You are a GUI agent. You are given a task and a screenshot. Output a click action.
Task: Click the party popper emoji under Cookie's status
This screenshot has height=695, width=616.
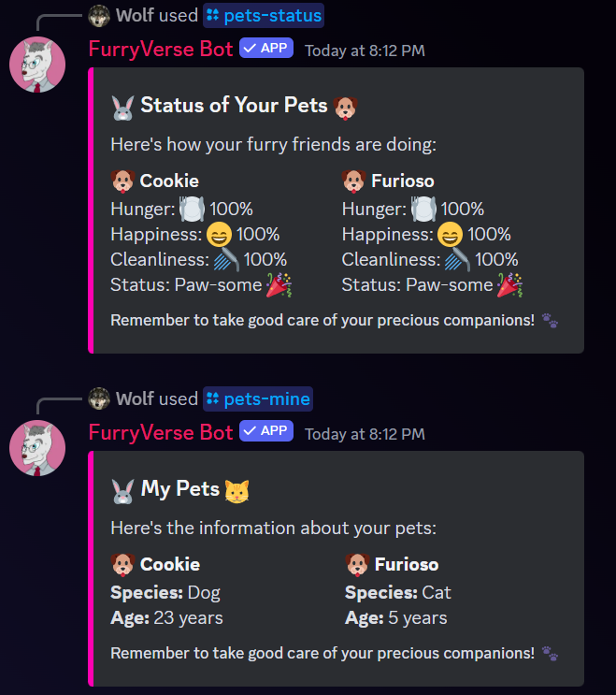coord(279,285)
